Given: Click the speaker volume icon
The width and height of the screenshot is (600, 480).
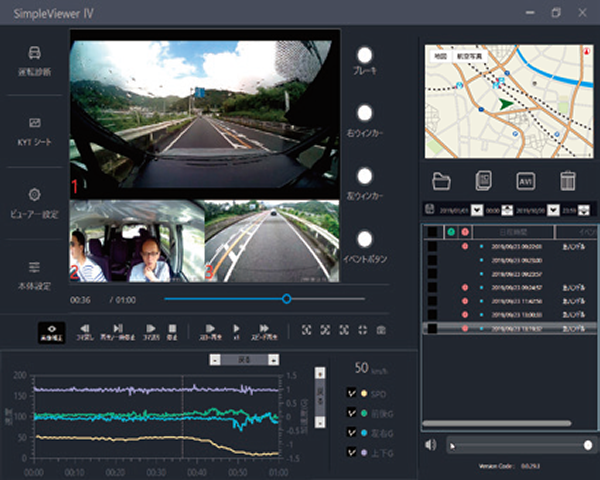Looking at the screenshot, I should click(x=430, y=445).
